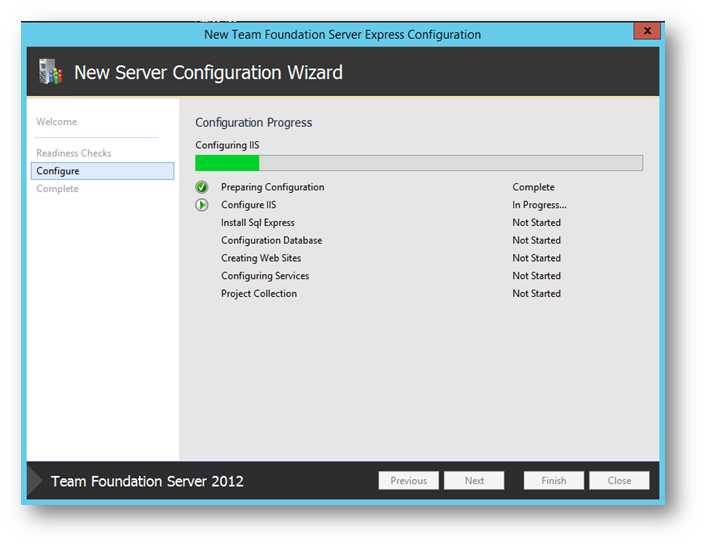Click the Configure IIS row label

[x=248, y=205]
